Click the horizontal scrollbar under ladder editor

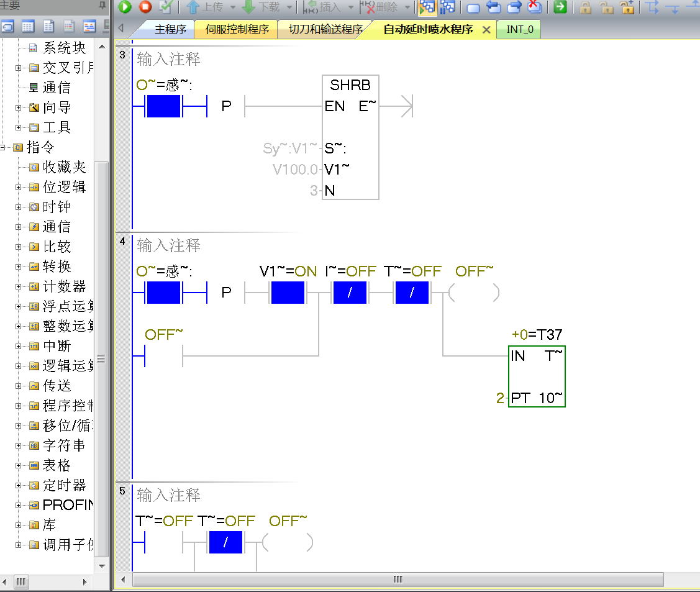[398, 579]
